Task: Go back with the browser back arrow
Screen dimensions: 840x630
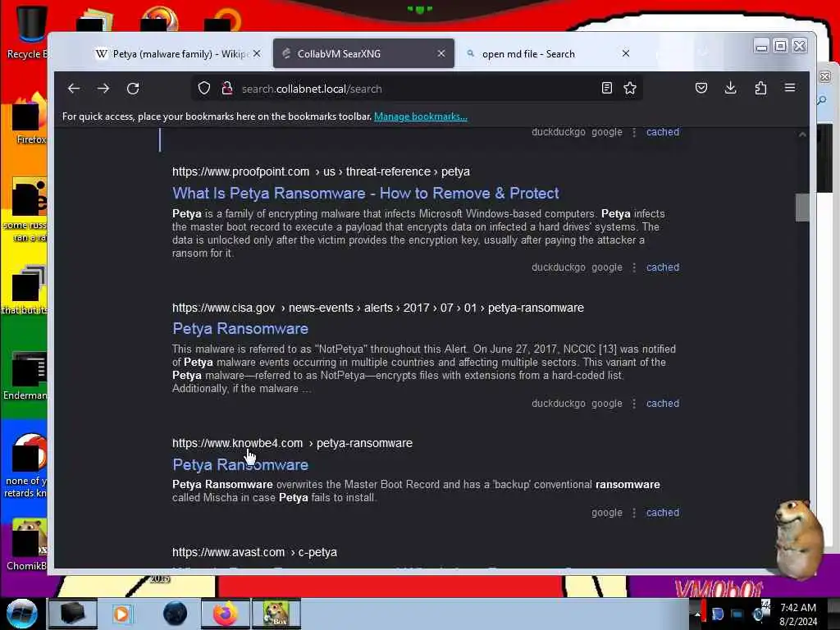Action: [74, 89]
